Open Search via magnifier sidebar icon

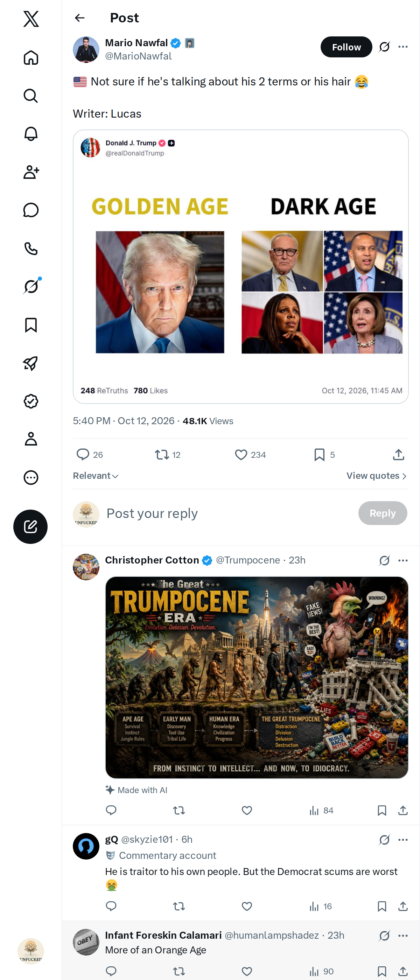(31, 96)
